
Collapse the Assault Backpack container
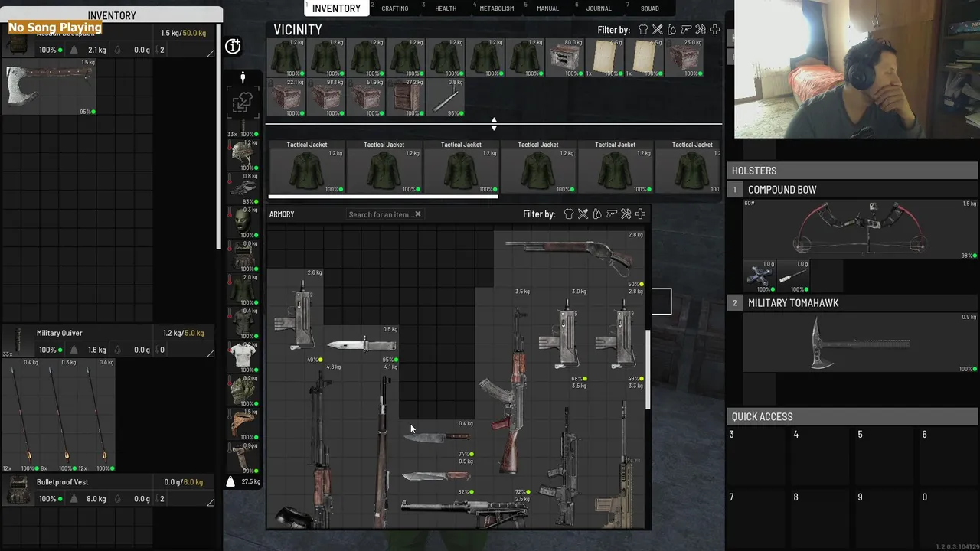point(211,53)
